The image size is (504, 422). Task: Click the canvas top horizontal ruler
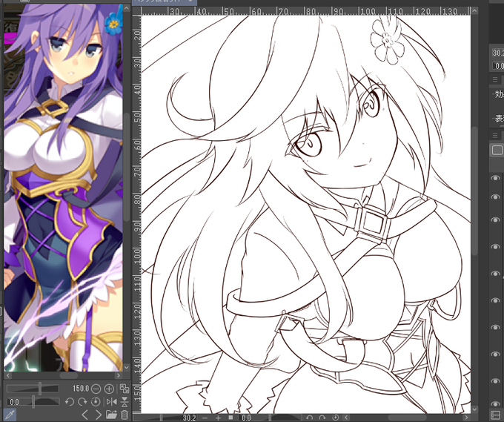coord(306,11)
